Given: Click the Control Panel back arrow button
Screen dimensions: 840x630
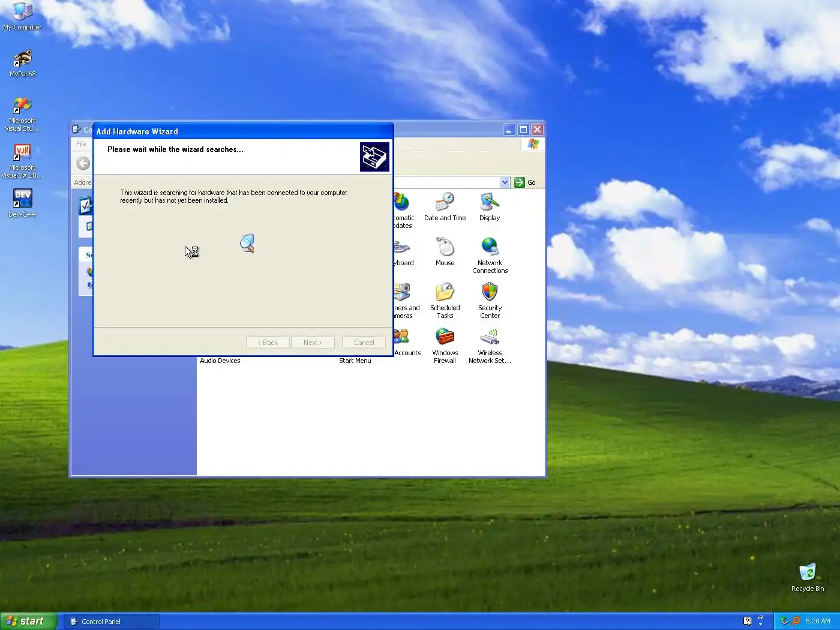Looking at the screenshot, I should tap(83, 163).
